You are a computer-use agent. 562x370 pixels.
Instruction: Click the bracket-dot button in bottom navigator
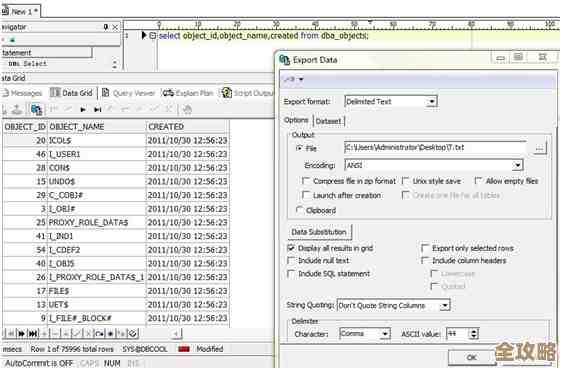pos(99,334)
